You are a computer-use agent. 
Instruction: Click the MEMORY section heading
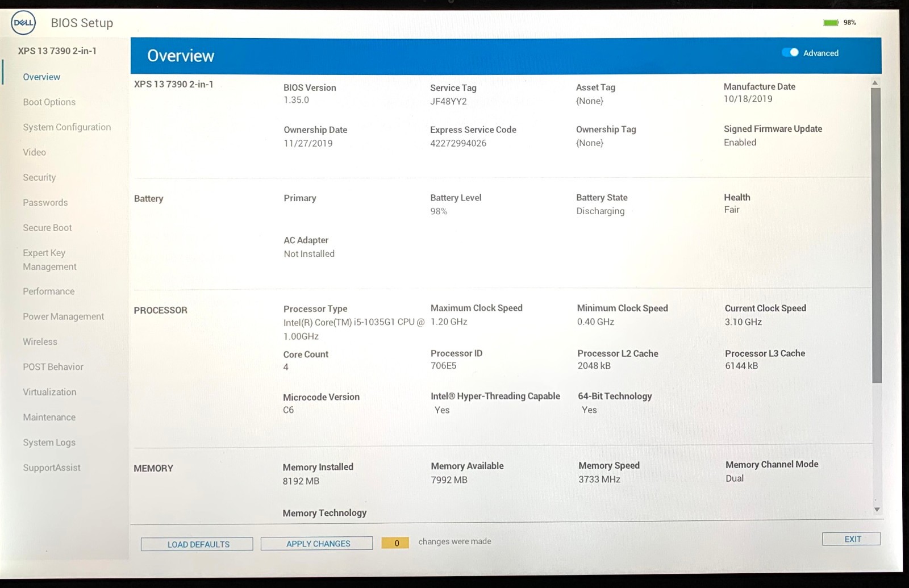pos(153,468)
